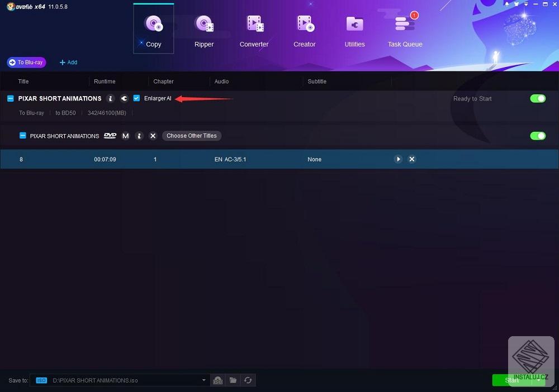Toggle off the Ready to Start switch
This screenshot has width=559, height=392.
tap(537, 98)
